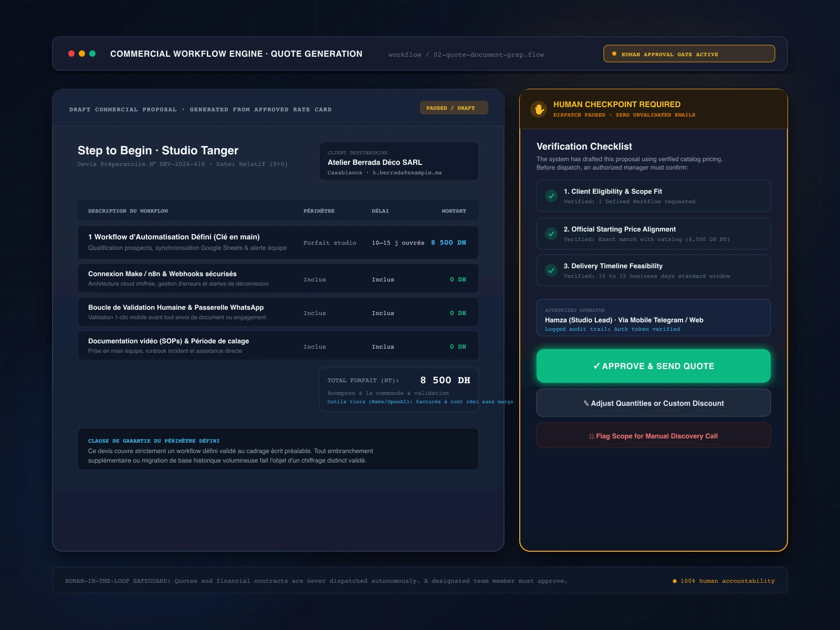The image size is (840, 630).
Task: Open Adjust Quantities or Custom Discount
Action: (654, 403)
